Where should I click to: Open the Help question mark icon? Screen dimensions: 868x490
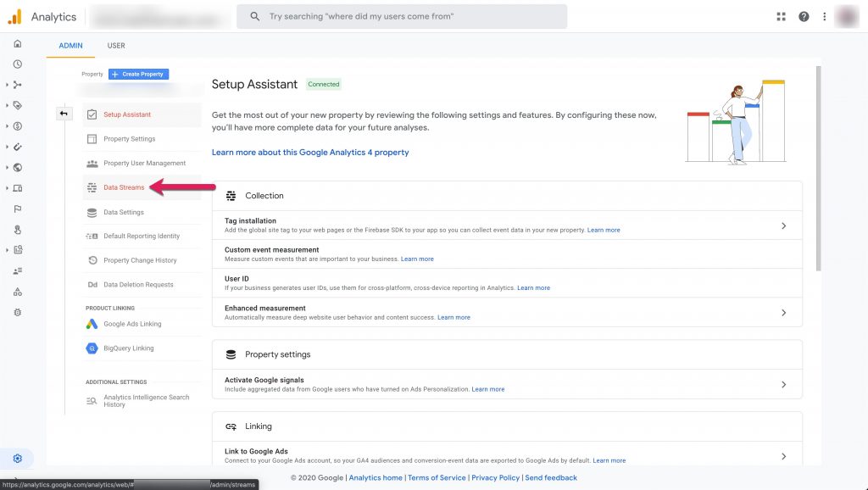804,17
